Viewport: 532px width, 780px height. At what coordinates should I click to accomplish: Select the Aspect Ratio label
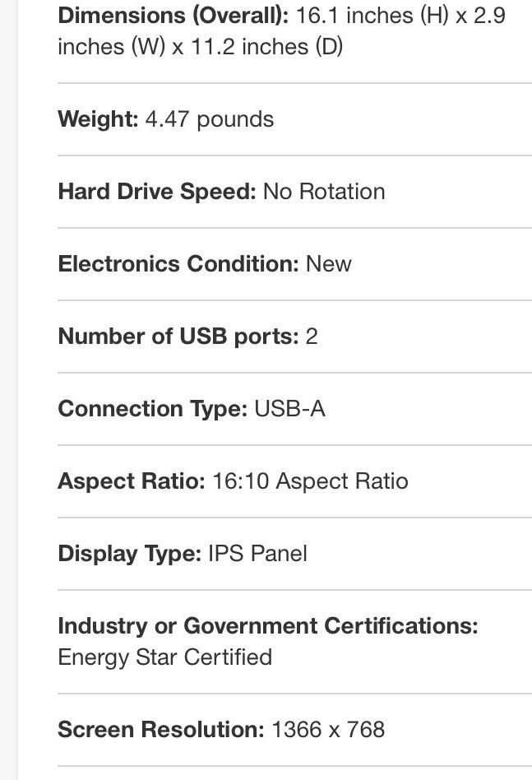132,481
